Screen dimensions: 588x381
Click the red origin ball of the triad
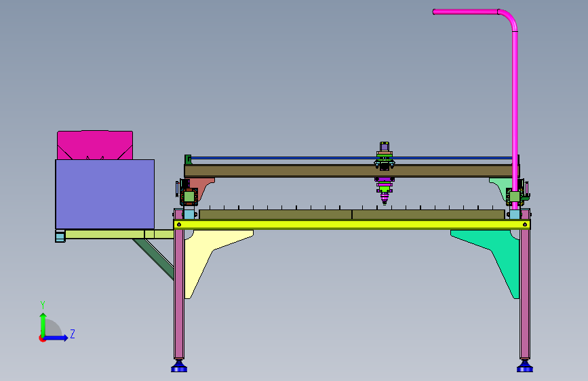point(42,338)
